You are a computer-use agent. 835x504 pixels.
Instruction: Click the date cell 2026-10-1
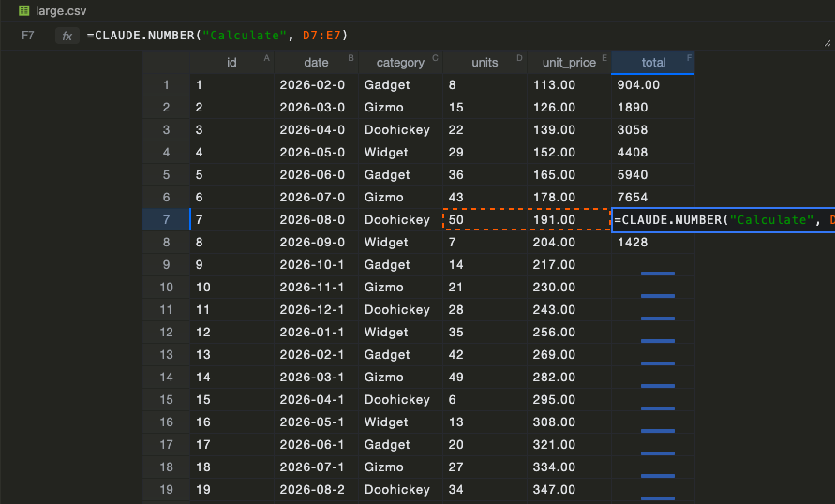[317, 265]
